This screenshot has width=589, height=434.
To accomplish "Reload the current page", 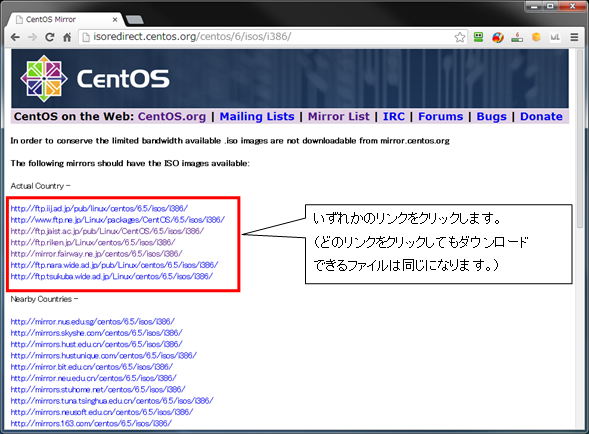I will click(50, 37).
